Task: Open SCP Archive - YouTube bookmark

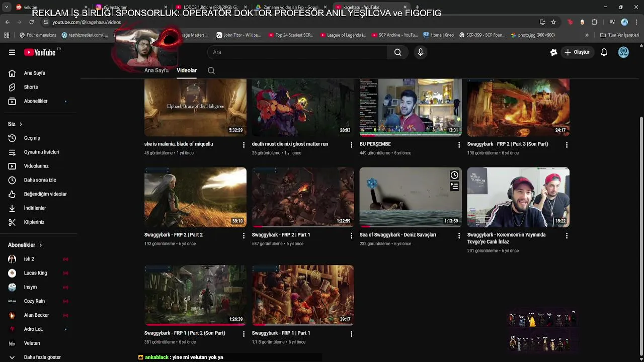Action: pos(395,35)
